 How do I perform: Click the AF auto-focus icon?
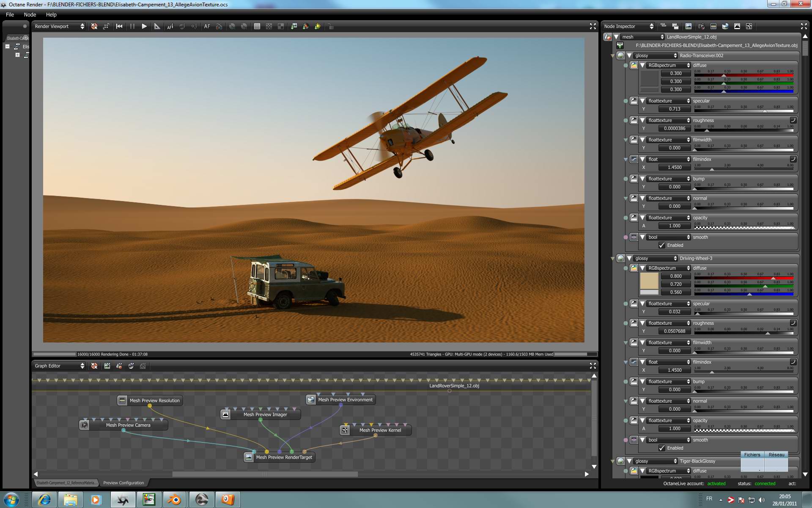point(207,26)
